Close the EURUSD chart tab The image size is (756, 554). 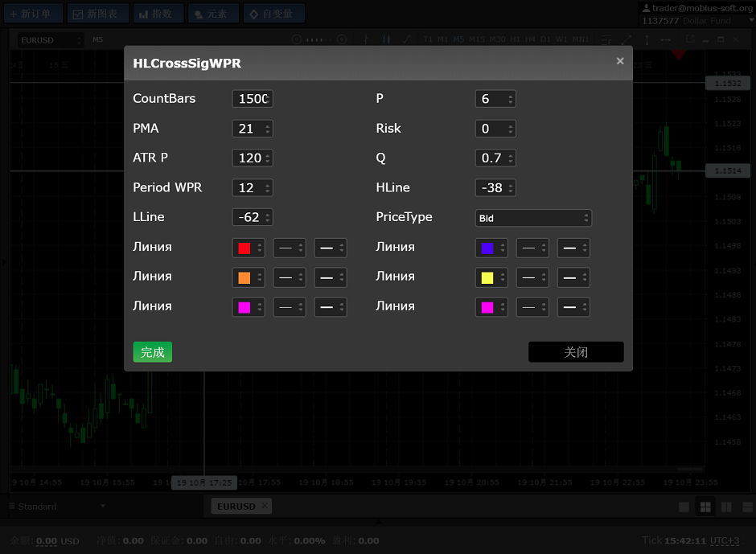(265, 505)
